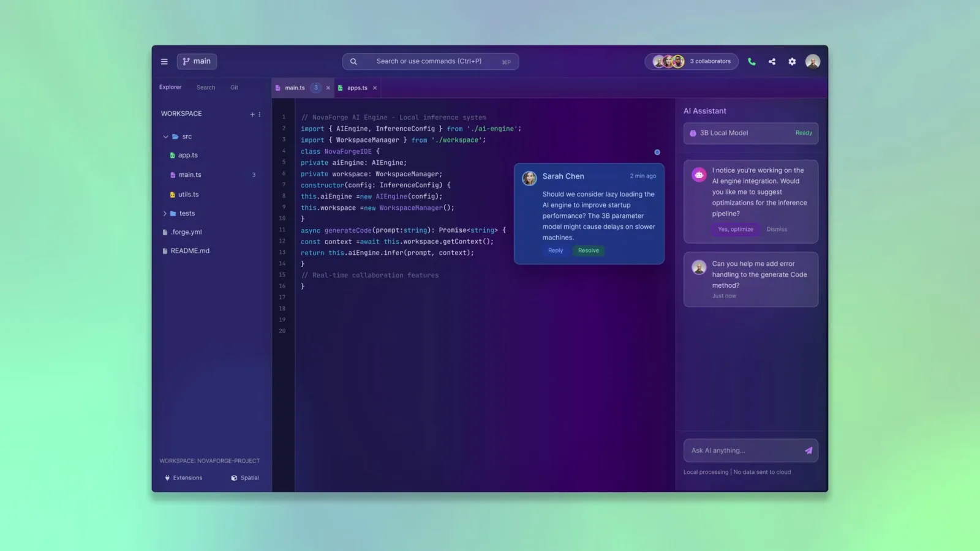Image resolution: width=980 pixels, height=551 pixels.
Task: Focus the Search or use commands field
Action: click(431, 61)
